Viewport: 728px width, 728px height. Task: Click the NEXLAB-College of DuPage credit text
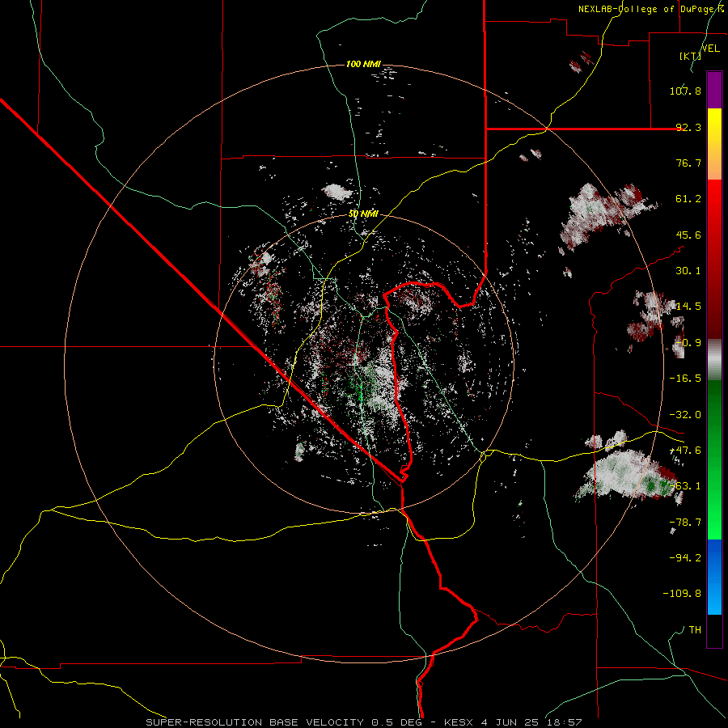tap(648, 9)
